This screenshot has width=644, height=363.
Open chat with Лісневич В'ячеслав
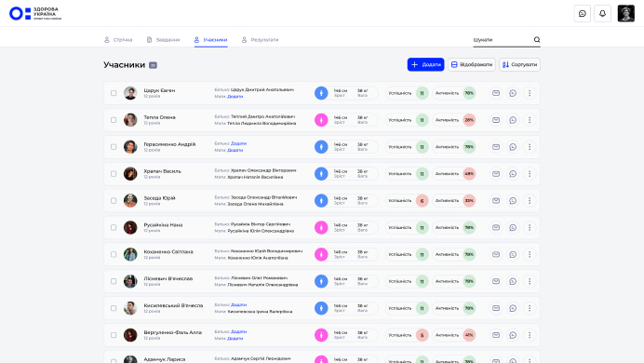coord(513,281)
